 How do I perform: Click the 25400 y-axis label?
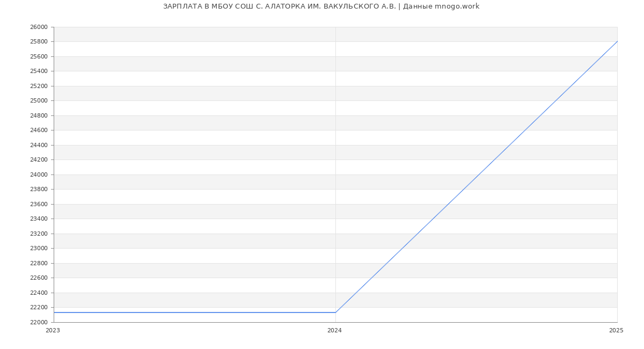coord(39,71)
